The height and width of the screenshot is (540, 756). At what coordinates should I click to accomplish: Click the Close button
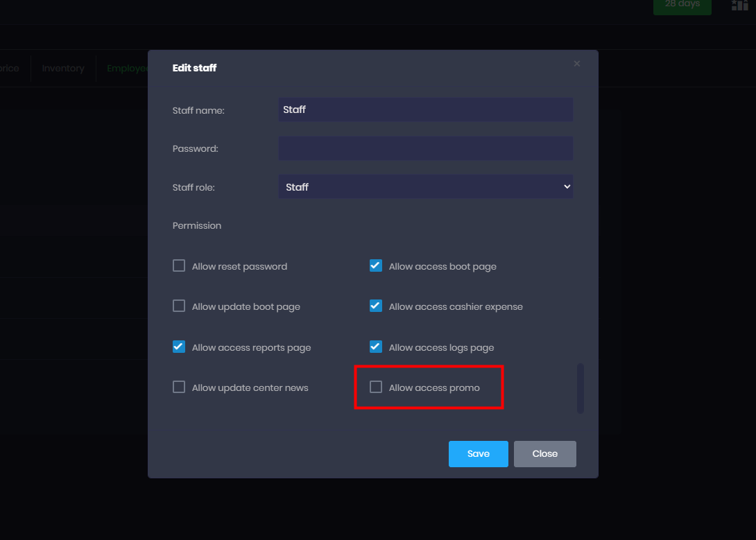pos(545,454)
